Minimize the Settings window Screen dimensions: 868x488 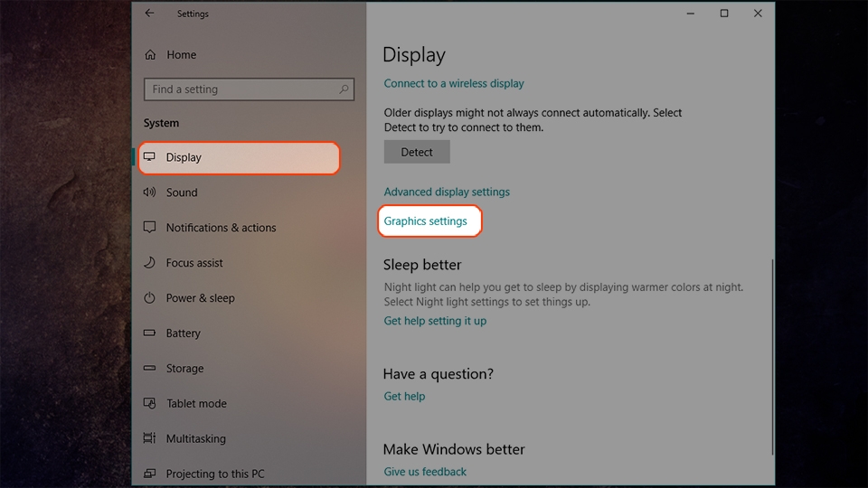coord(690,14)
